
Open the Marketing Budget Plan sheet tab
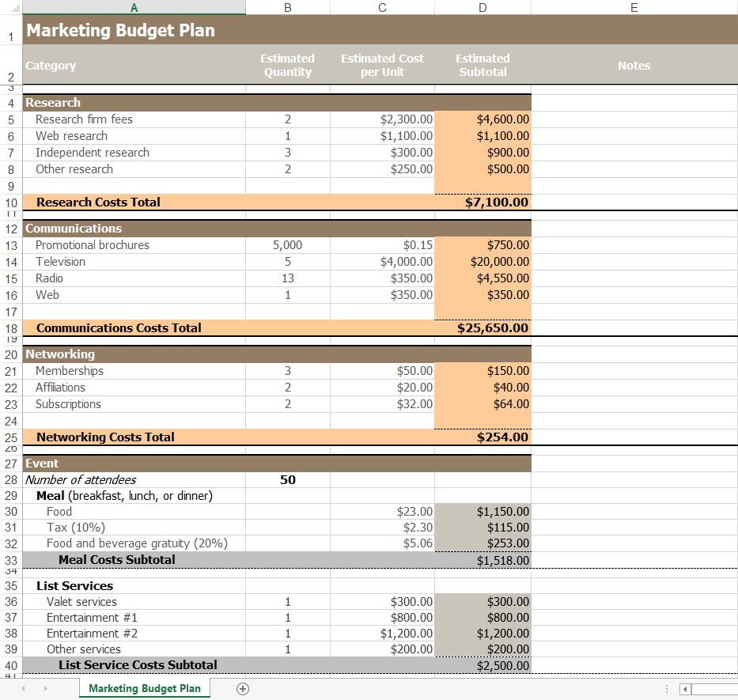144,689
